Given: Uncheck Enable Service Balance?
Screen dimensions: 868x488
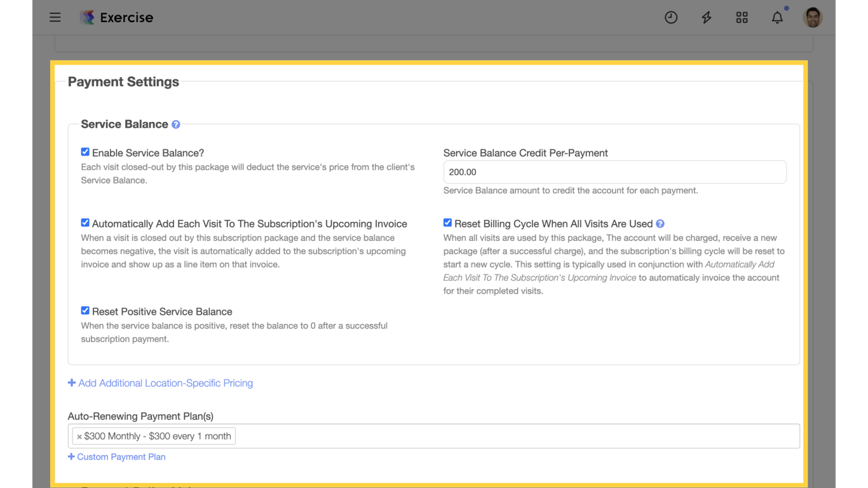Looking at the screenshot, I should click(x=85, y=152).
